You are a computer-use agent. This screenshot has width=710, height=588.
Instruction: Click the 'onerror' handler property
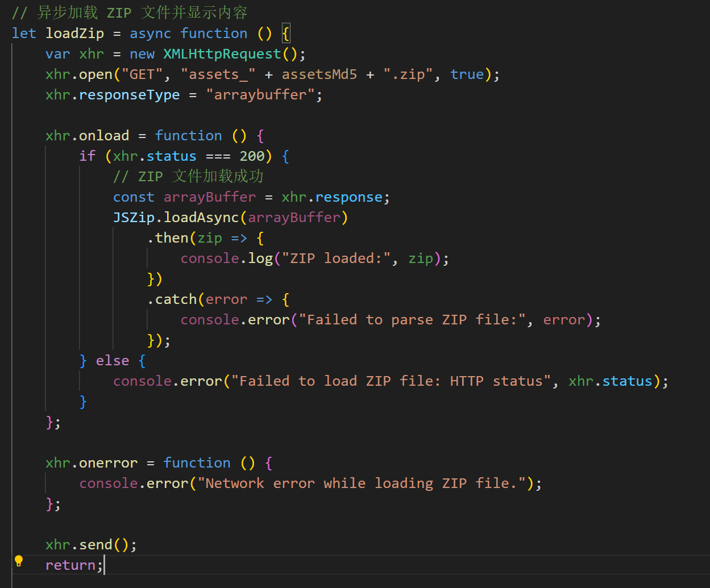(x=109, y=463)
